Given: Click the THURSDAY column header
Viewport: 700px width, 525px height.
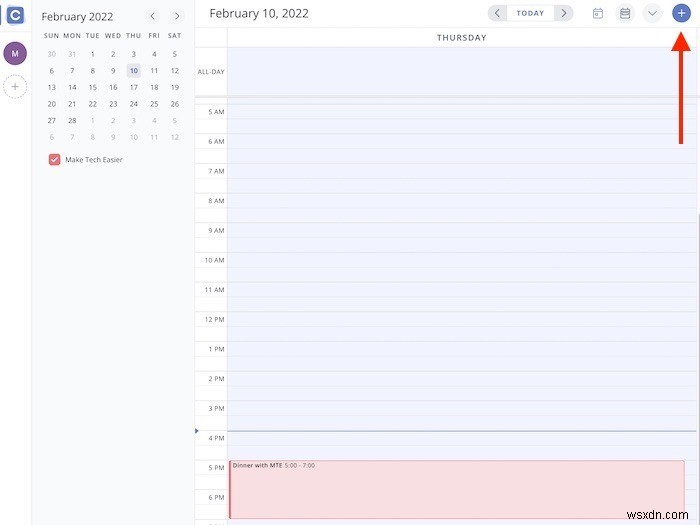Looking at the screenshot, I should (462, 38).
